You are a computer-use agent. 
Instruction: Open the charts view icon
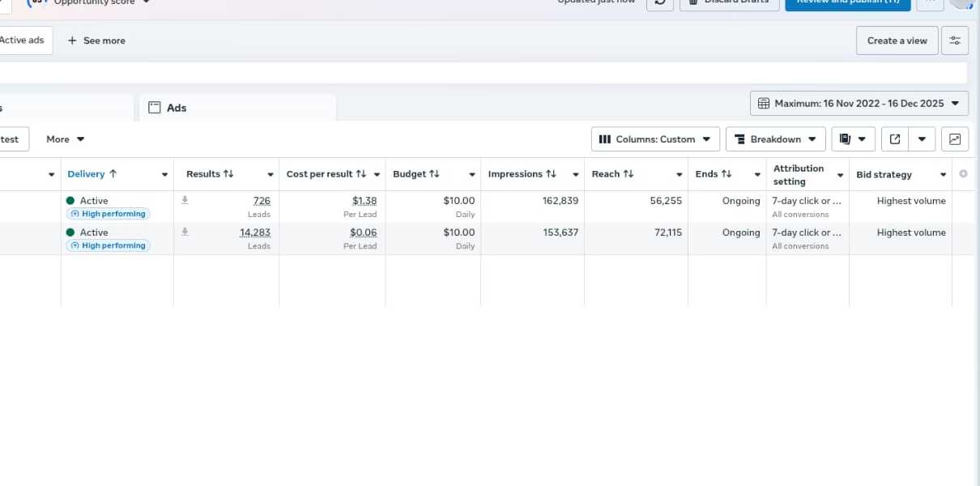pos(955,139)
